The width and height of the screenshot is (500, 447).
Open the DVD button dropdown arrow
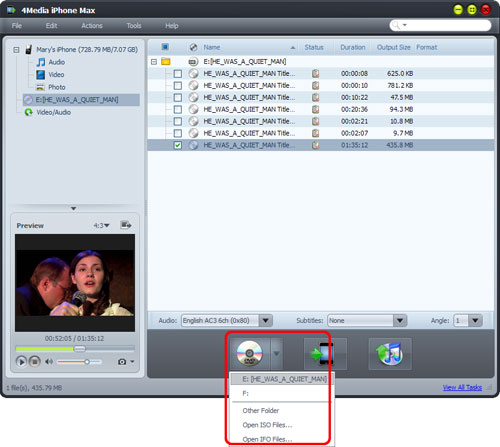point(276,353)
